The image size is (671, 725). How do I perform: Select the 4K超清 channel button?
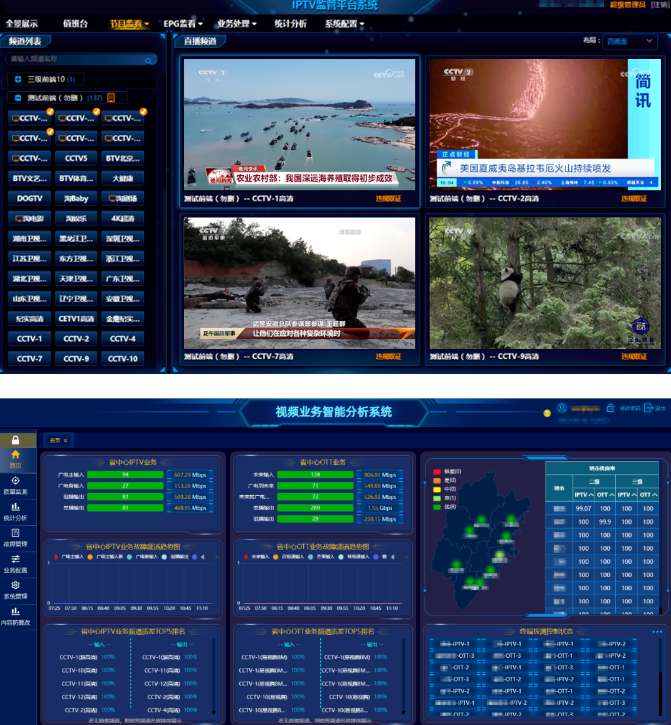coord(123,218)
